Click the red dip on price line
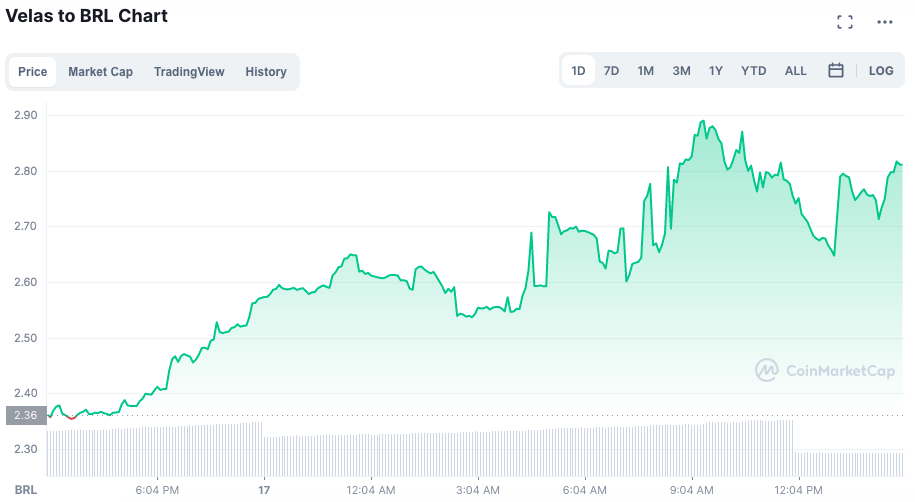 [71, 418]
